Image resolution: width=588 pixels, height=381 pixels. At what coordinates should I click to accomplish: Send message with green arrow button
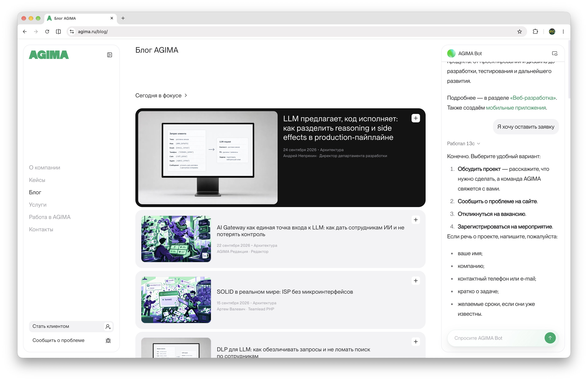point(550,338)
